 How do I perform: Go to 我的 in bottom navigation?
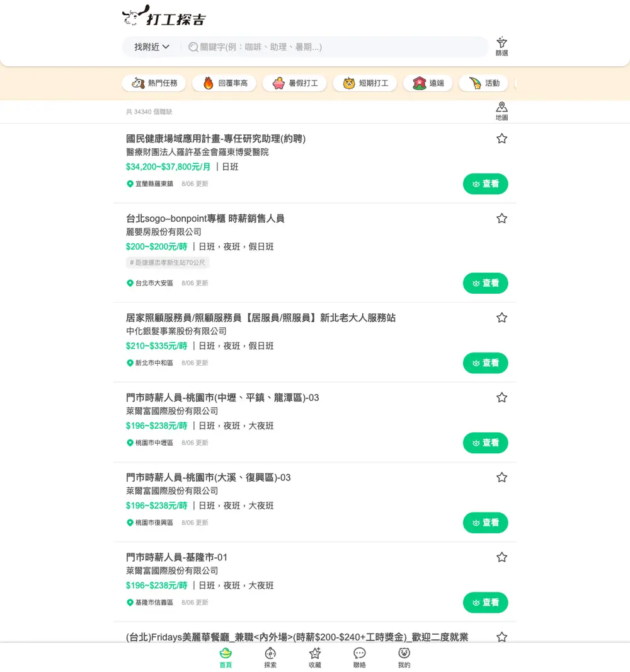[404, 658]
